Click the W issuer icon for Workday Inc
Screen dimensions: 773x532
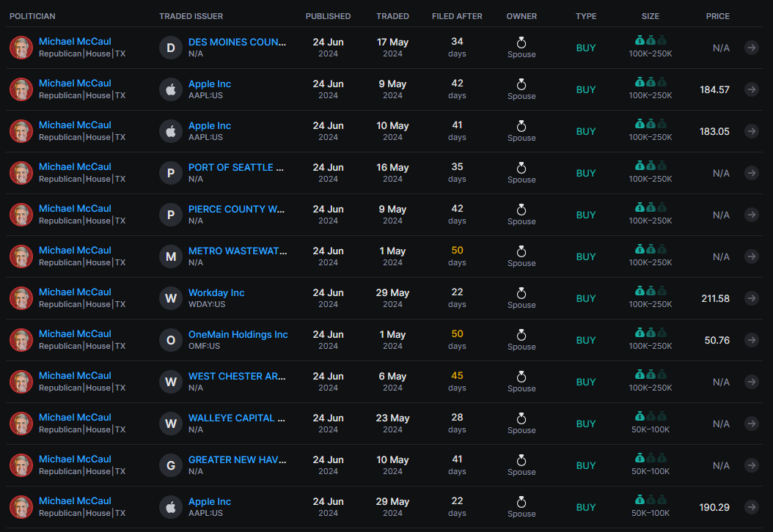[x=171, y=298]
